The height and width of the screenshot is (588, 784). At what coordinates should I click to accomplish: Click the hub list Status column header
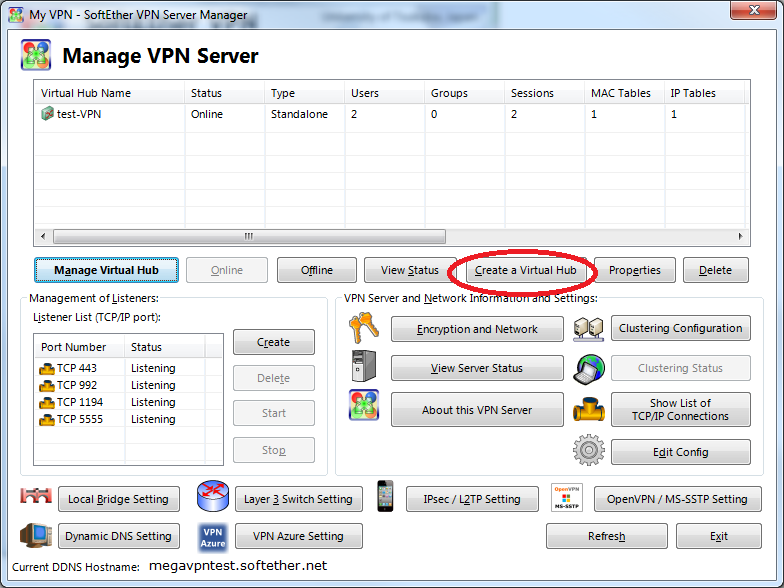[224, 93]
